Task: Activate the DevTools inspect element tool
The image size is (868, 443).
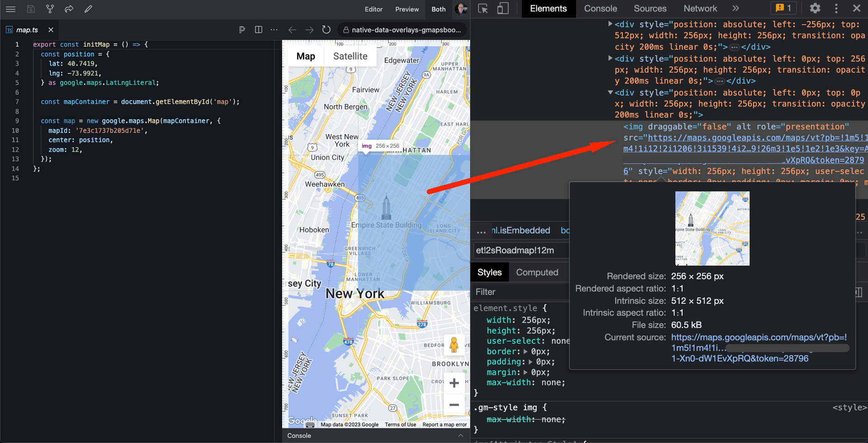Action: click(x=483, y=9)
